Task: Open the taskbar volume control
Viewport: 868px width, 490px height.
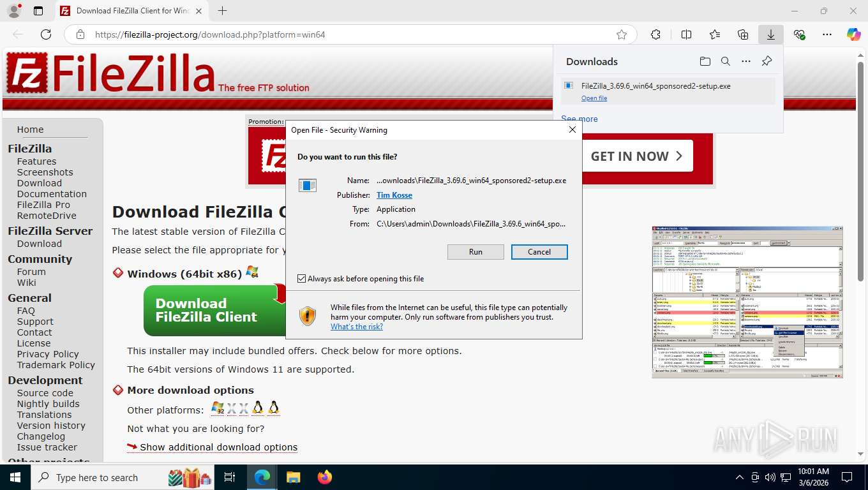Action: (x=770, y=477)
